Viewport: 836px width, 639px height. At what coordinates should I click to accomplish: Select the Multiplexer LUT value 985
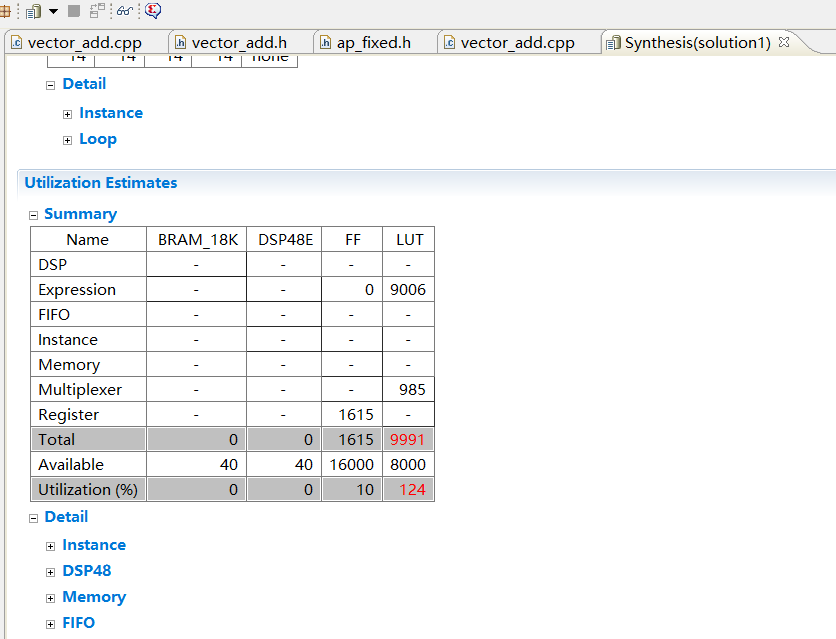coord(412,390)
